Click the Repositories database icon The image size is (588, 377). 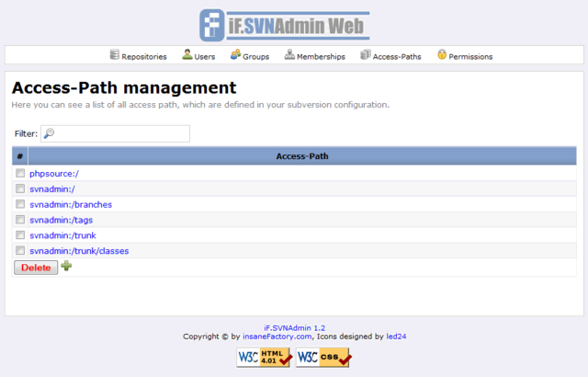coord(115,55)
